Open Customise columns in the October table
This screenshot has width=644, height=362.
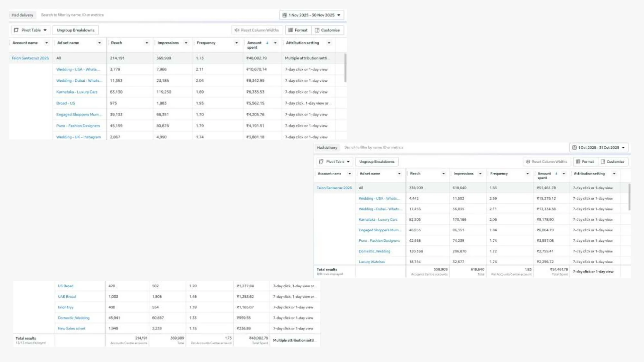coord(612,162)
